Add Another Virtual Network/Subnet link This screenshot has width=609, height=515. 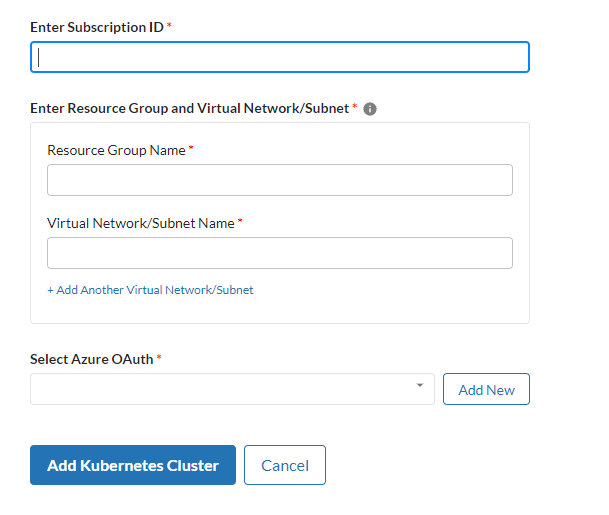[x=150, y=290]
